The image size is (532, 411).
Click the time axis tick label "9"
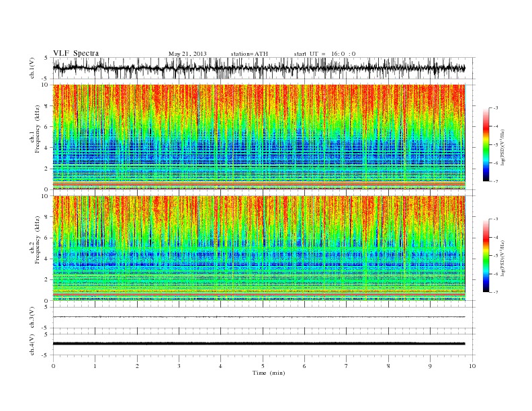point(430,366)
